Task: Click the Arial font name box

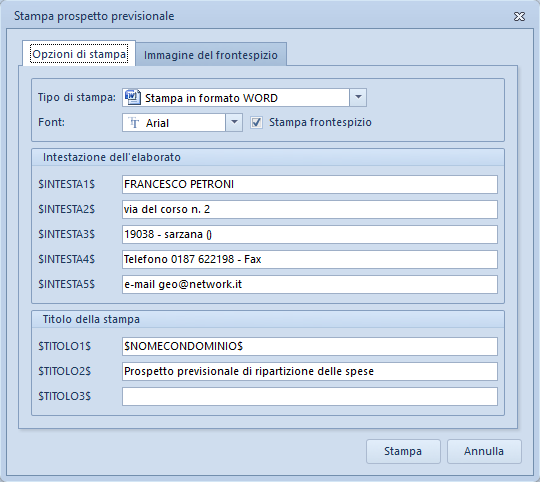Action: [x=174, y=123]
